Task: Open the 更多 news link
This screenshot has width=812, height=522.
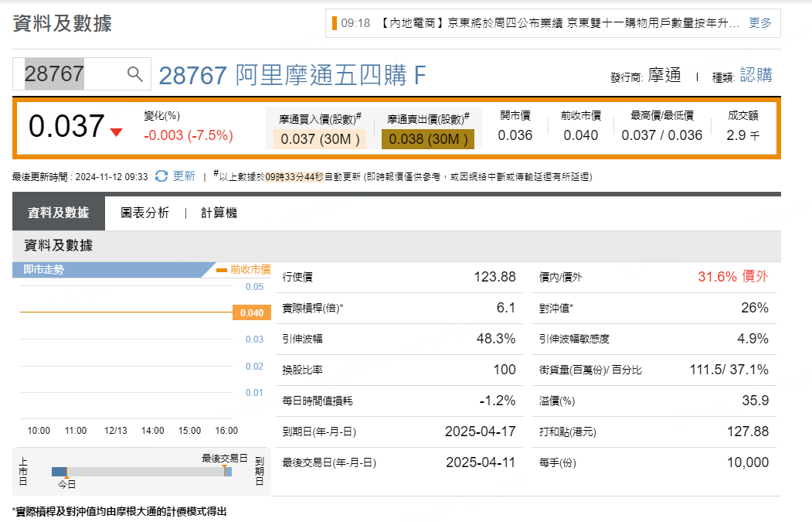Action: pos(759,22)
